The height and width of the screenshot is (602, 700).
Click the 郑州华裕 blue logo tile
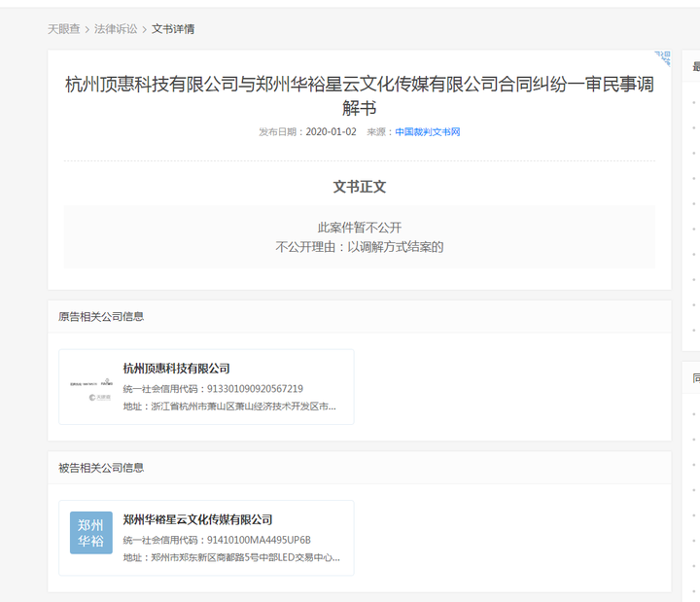(91, 533)
